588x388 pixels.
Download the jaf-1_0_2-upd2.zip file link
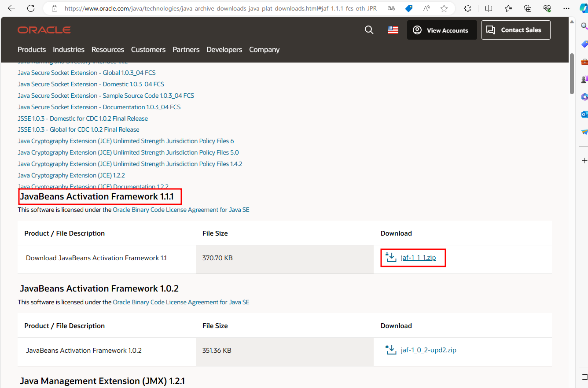click(429, 350)
